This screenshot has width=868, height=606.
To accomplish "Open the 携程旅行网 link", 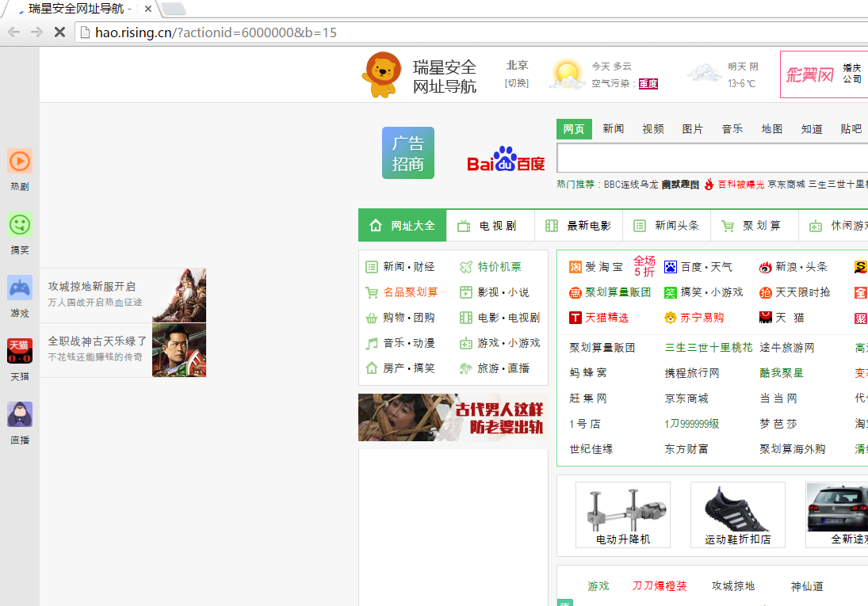I will pyautogui.click(x=692, y=373).
